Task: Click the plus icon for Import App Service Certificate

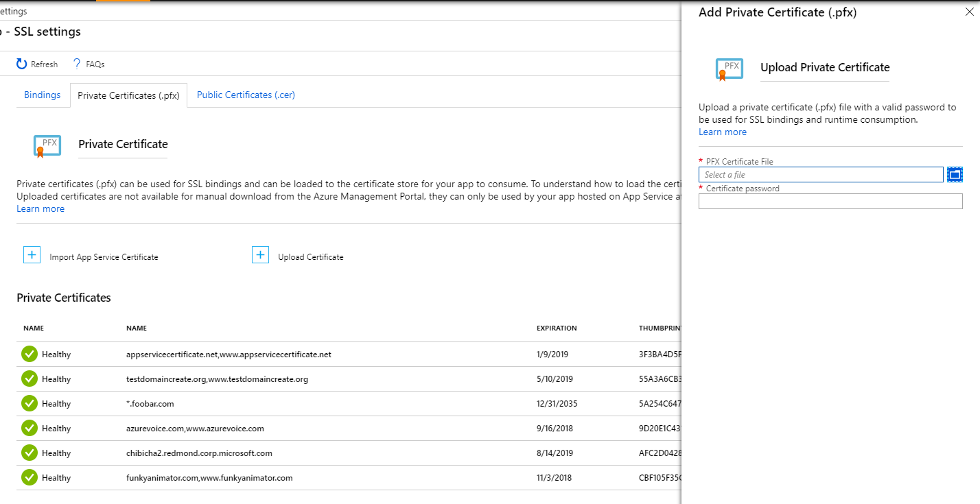Action: tap(32, 255)
